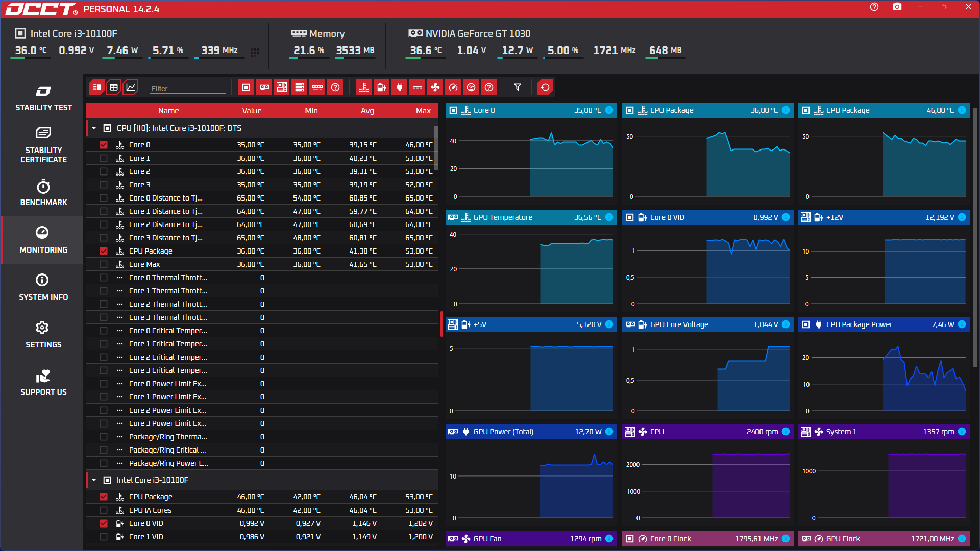Toggle the usage gauge sensor type filter
This screenshot has height=551, width=980.
(471, 87)
